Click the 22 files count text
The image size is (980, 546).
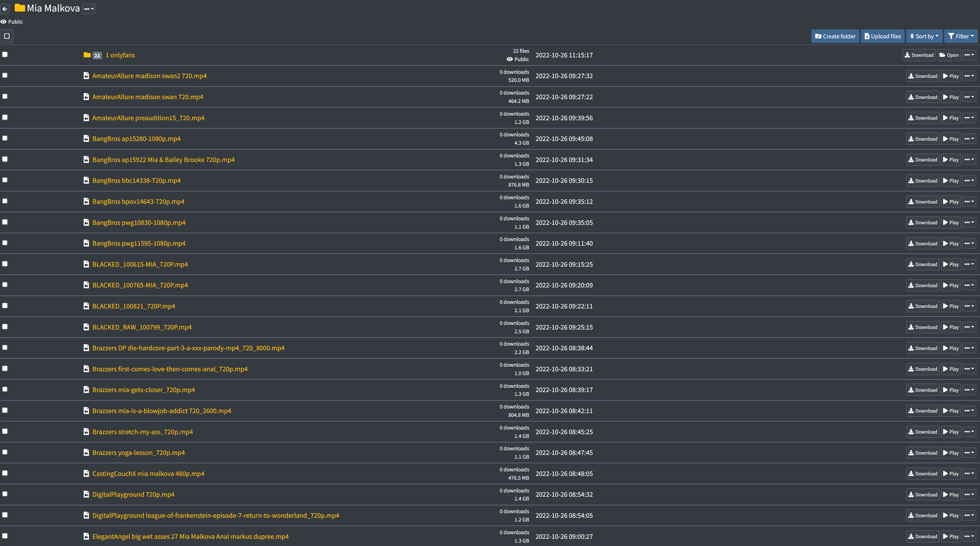(x=521, y=51)
